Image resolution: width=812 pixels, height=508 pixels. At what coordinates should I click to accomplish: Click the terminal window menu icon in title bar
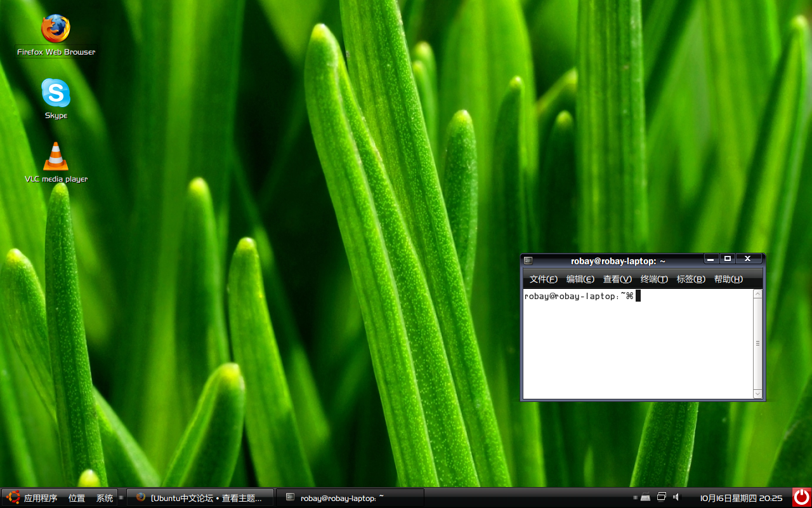click(528, 260)
